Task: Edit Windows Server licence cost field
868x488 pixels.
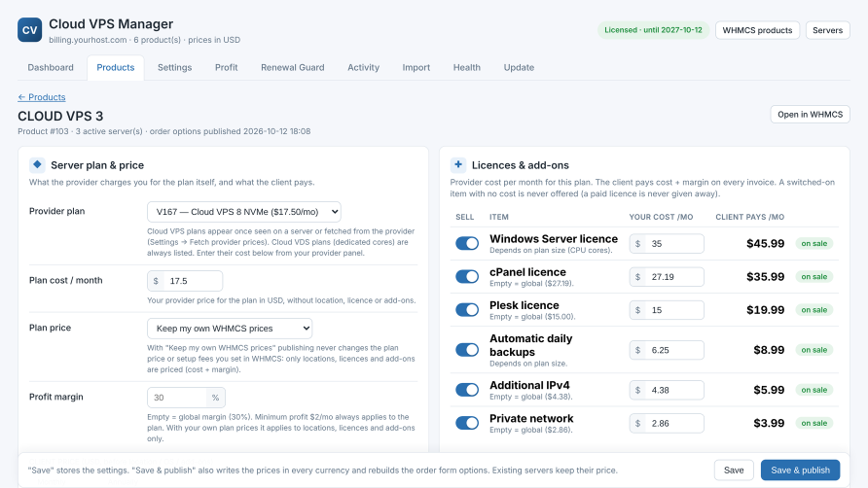Action: click(667, 243)
